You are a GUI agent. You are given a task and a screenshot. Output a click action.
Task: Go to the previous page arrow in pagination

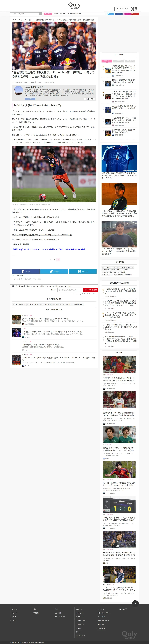coord(50,260)
